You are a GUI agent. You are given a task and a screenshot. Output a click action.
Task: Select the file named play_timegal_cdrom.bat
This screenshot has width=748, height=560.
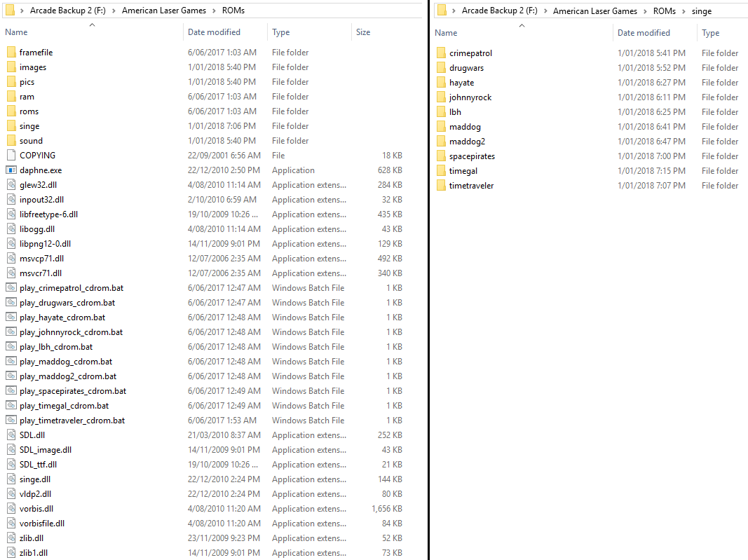tap(64, 405)
